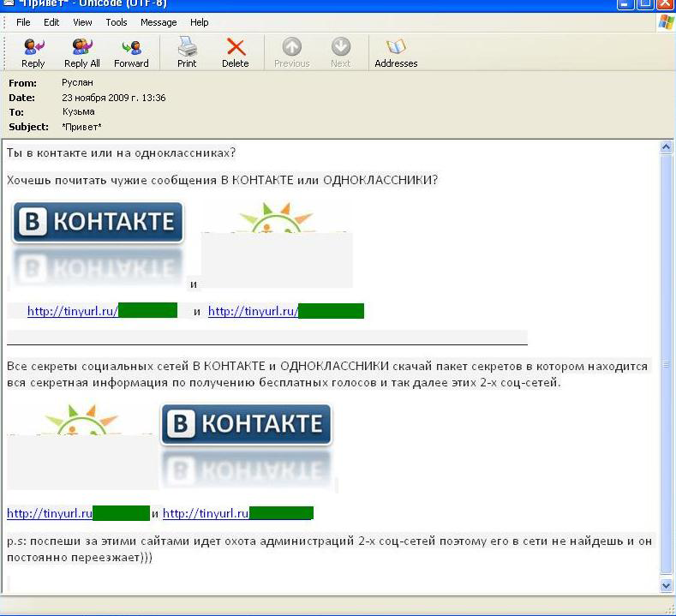Click the scrollbar down arrow

[x=666, y=585]
